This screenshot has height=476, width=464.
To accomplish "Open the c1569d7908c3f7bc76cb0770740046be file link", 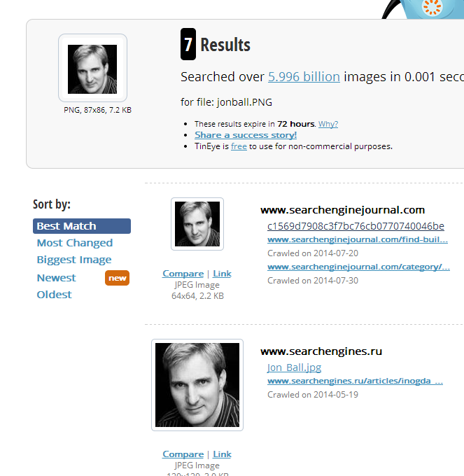I will pos(356,226).
